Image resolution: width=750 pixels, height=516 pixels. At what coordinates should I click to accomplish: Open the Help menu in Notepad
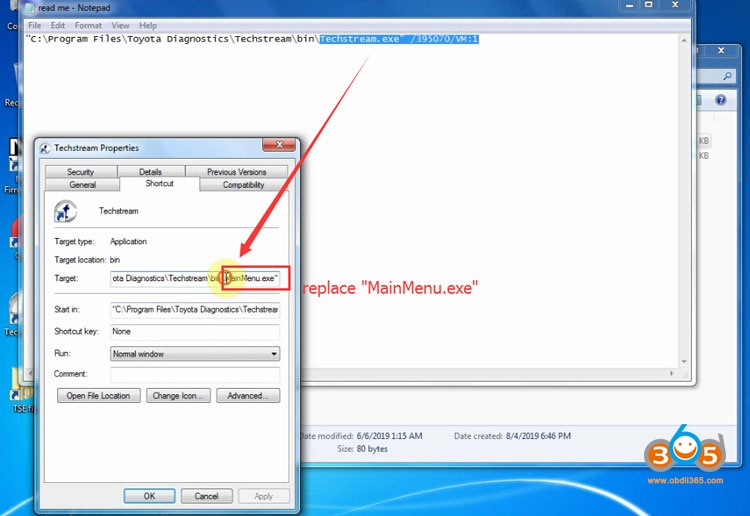[x=148, y=25]
